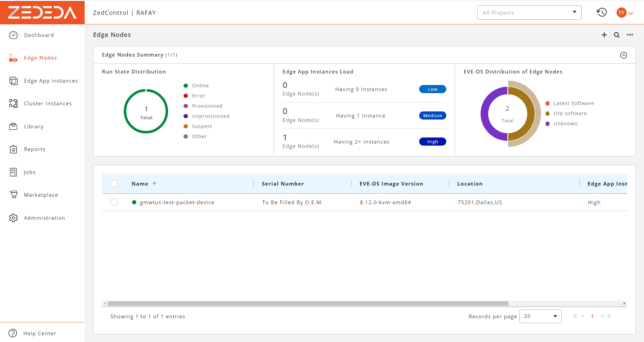Image resolution: width=644 pixels, height=342 pixels.
Task: Add a new edge node with plus icon
Action: pos(604,35)
